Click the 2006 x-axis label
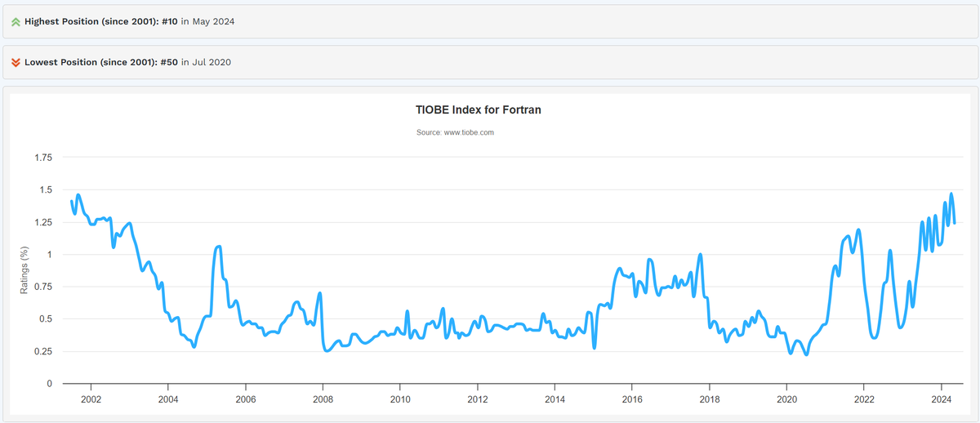Viewport: 980px width, 423px height. click(x=245, y=399)
